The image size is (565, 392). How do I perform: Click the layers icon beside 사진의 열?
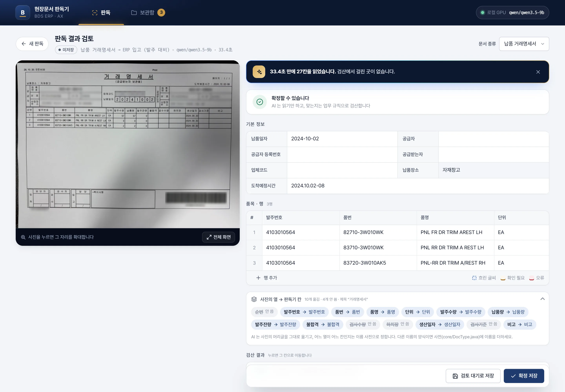[254, 299]
